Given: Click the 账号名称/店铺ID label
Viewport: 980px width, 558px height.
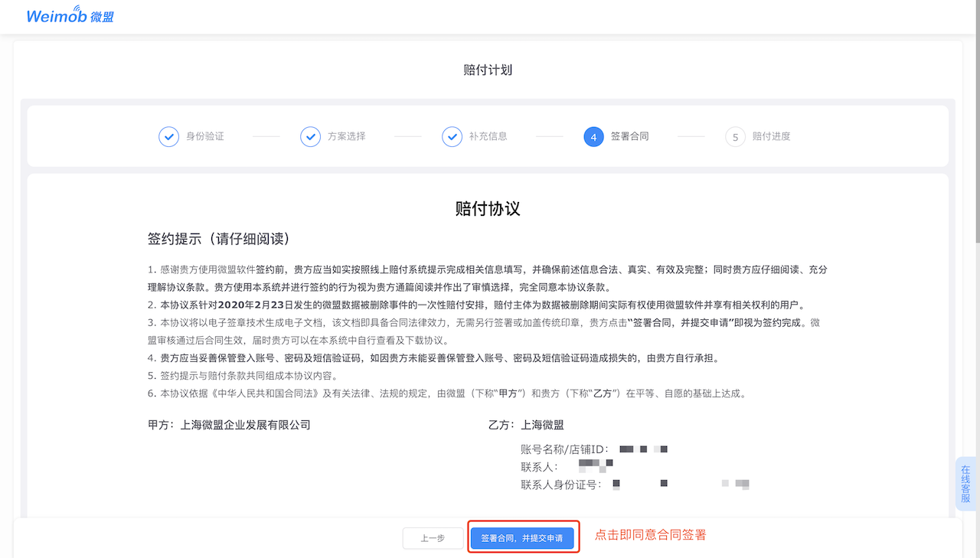Looking at the screenshot, I should tap(565, 449).
